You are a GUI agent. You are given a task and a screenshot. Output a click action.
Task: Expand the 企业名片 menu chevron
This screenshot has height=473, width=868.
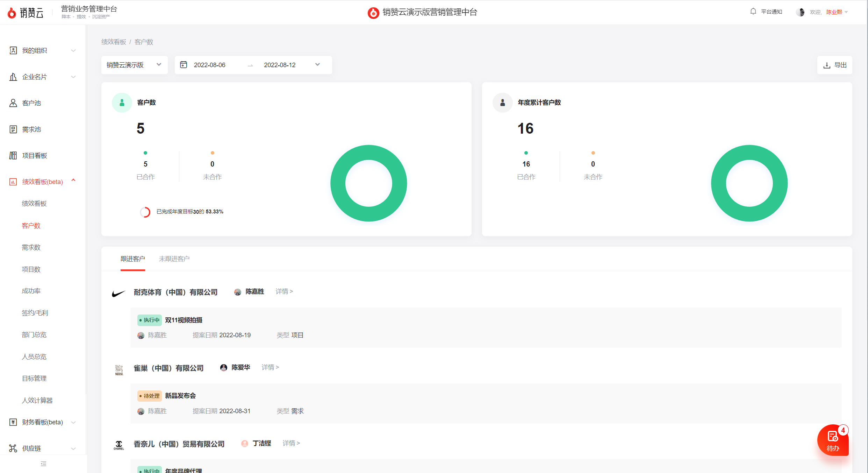73,77
